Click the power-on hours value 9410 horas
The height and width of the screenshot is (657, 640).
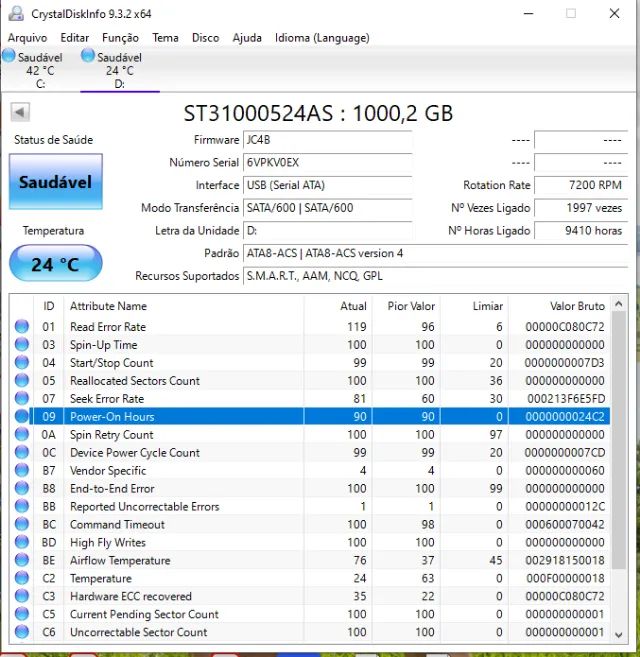pyautogui.click(x=581, y=230)
